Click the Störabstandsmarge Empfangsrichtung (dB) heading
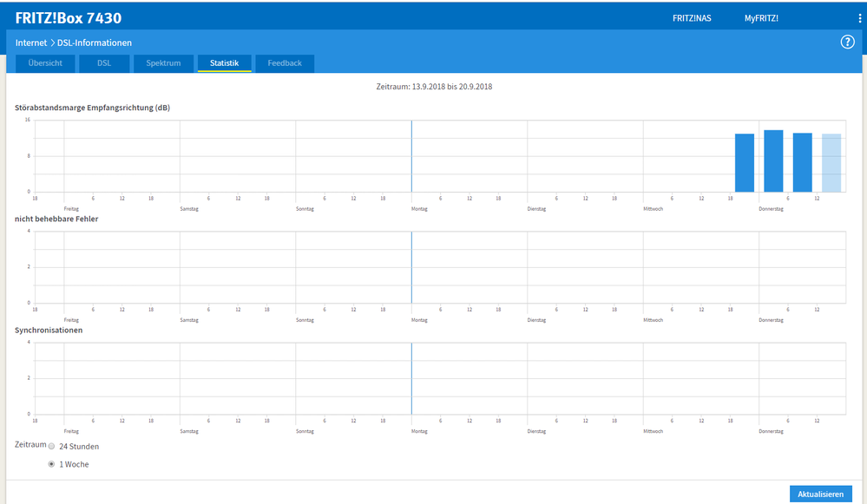This screenshot has width=867, height=504. point(92,108)
